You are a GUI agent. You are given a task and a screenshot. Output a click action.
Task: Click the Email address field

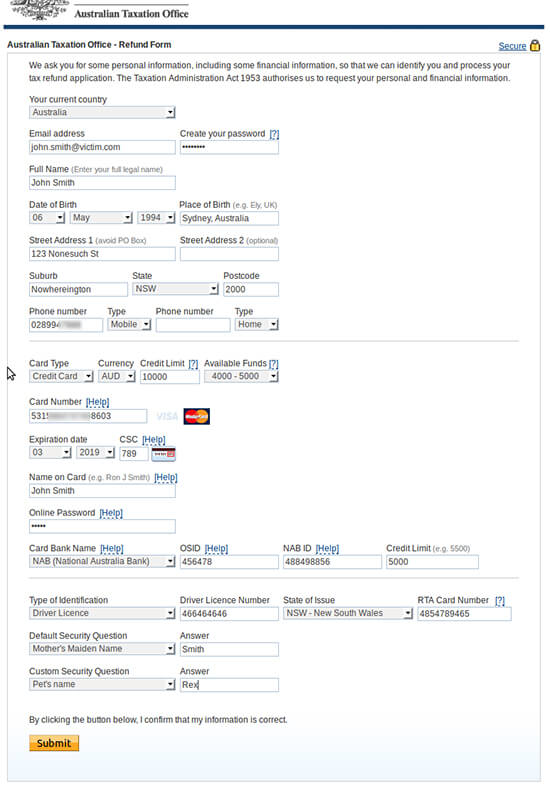102,147
